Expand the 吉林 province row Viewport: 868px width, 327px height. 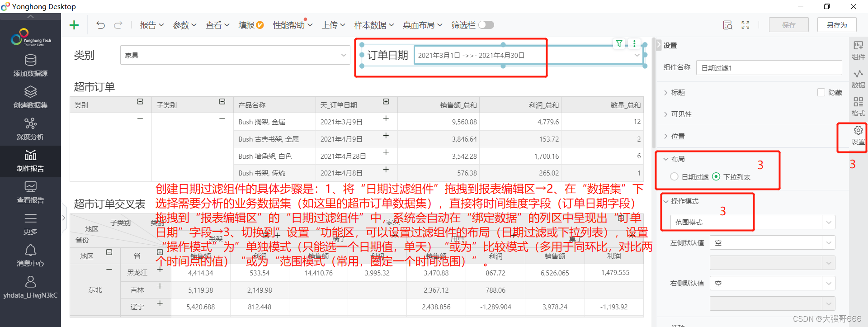click(160, 286)
